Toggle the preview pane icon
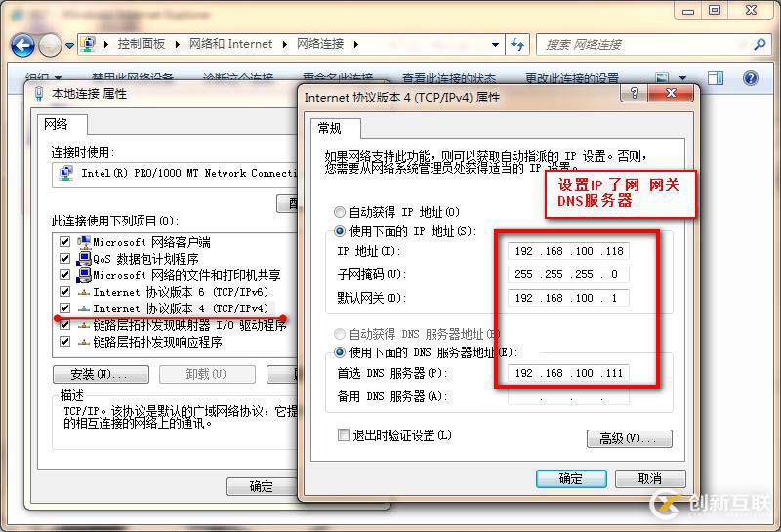 click(x=716, y=78)
